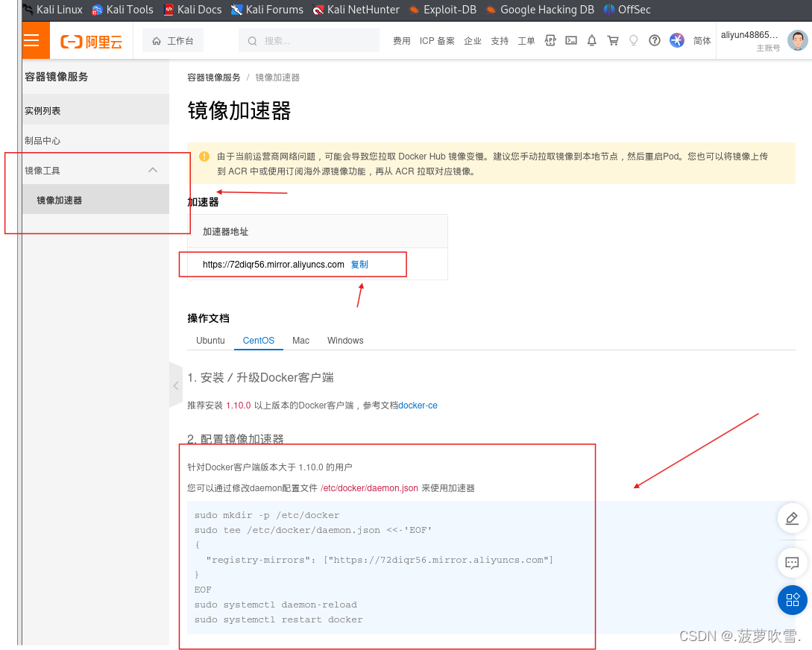Collapse the sidebar with the arrow handle

click(176, 385)
